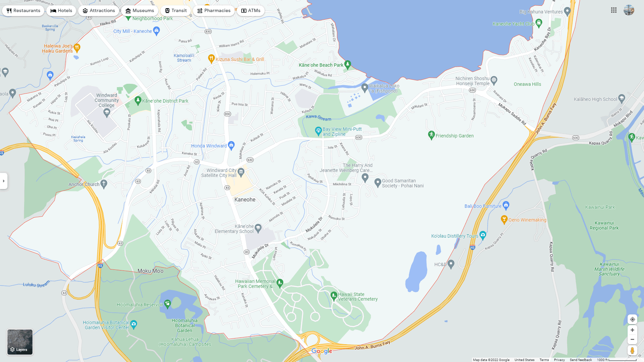
Task: Select the Bay View Mini-Putt and Zipline marker
Action: pos(318,131)
